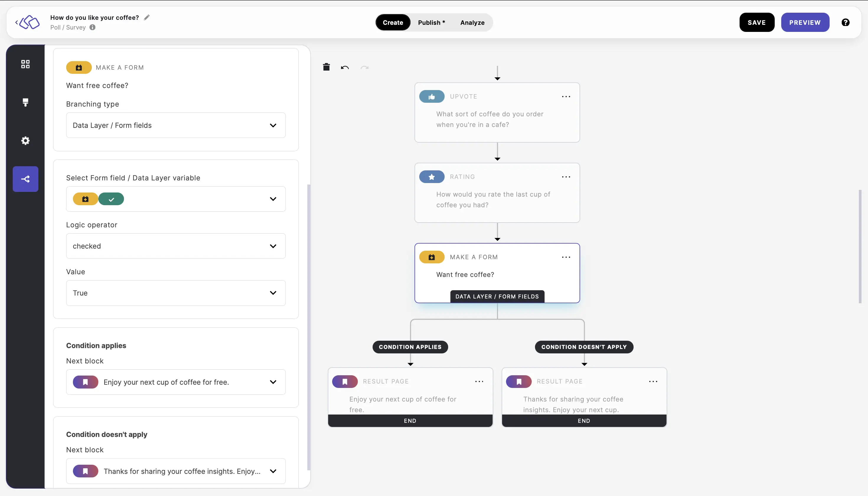Open the Upvote block three-dot menu

click(x=566, y=97)
